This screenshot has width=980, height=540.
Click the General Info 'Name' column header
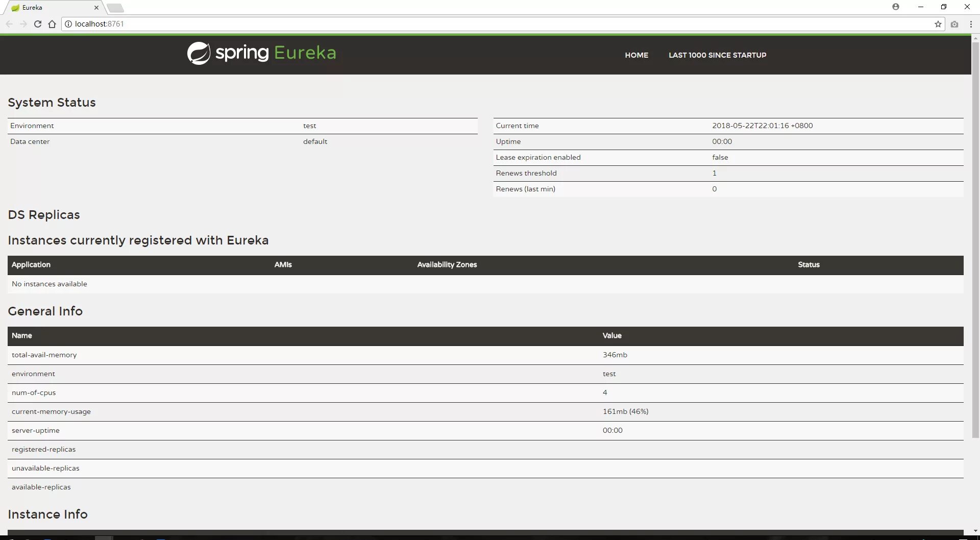click(22, 335)
